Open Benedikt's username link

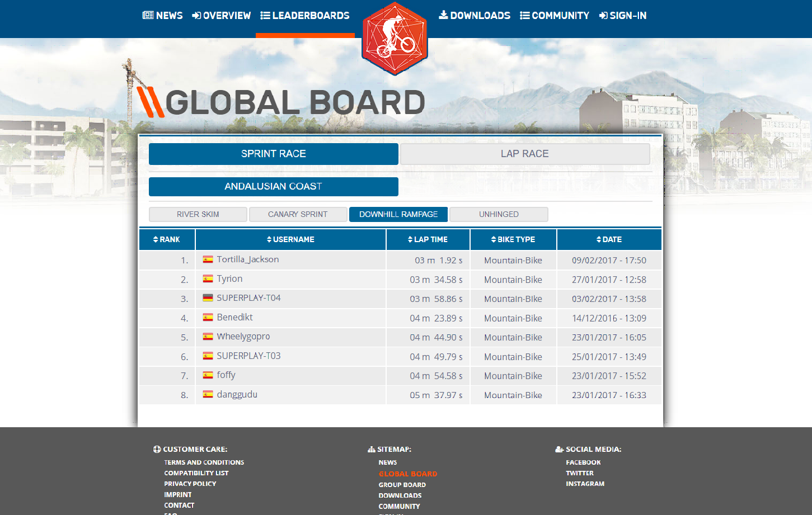[x=235, y=317]
